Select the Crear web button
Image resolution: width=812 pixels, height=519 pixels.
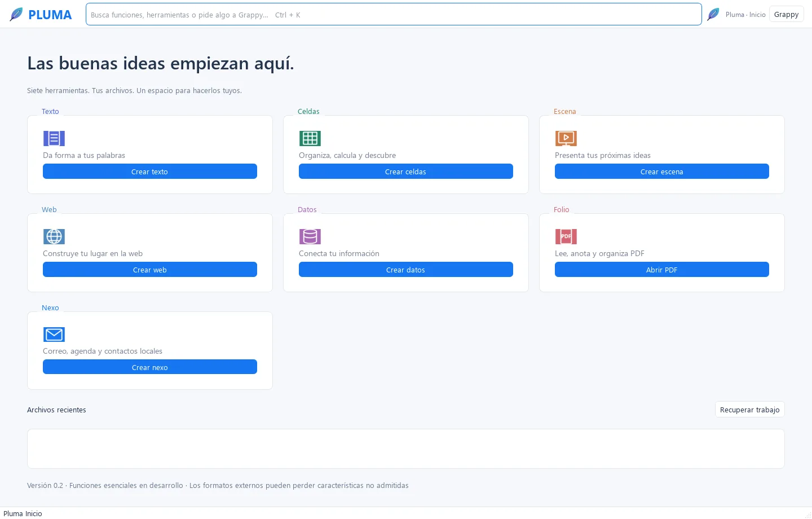click(150, 270)
